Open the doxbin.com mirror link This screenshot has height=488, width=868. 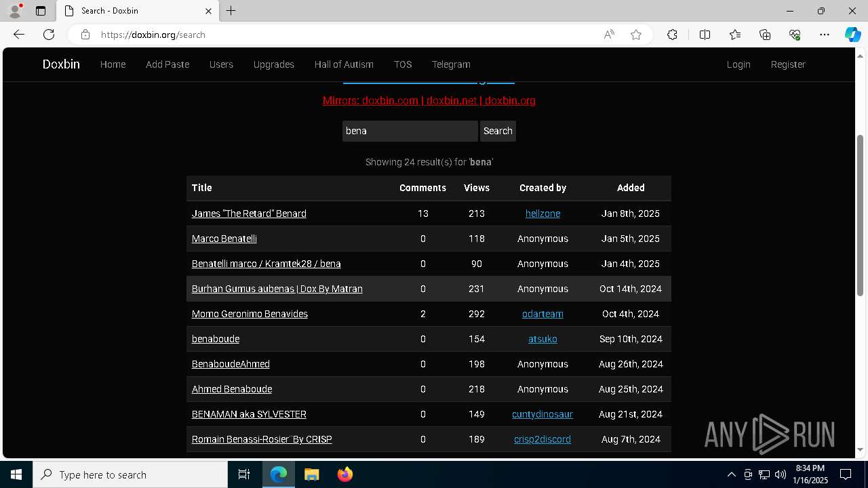390,100
